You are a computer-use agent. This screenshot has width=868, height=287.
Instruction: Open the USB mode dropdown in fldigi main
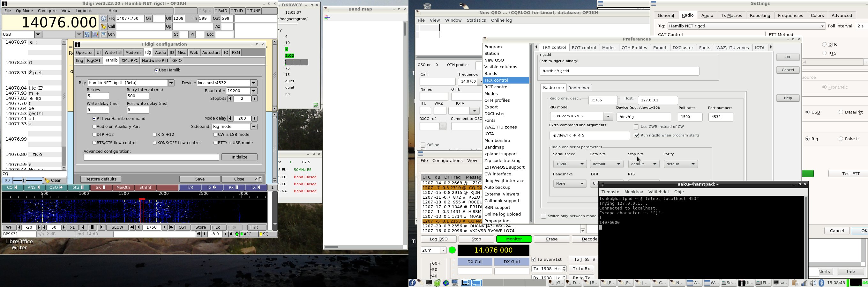38,34
